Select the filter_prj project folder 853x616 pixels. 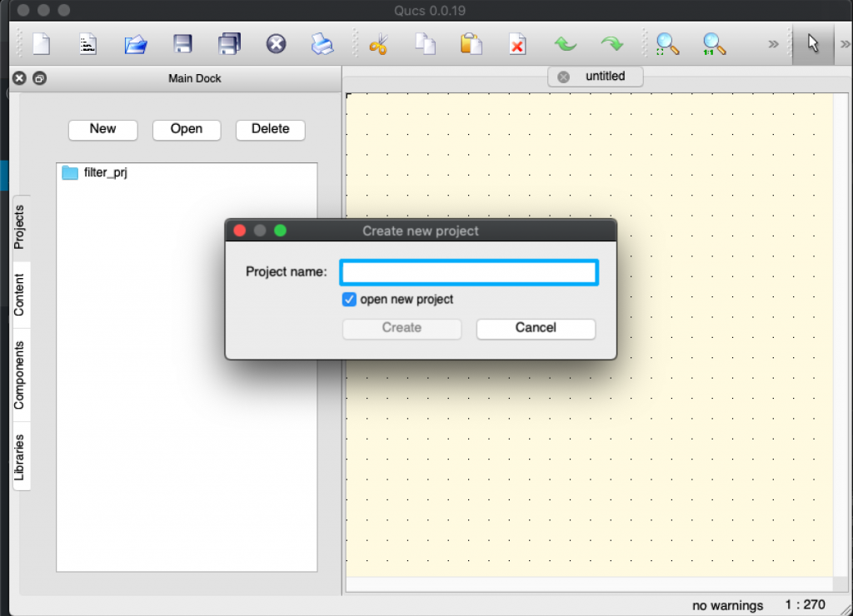[95, 172]
